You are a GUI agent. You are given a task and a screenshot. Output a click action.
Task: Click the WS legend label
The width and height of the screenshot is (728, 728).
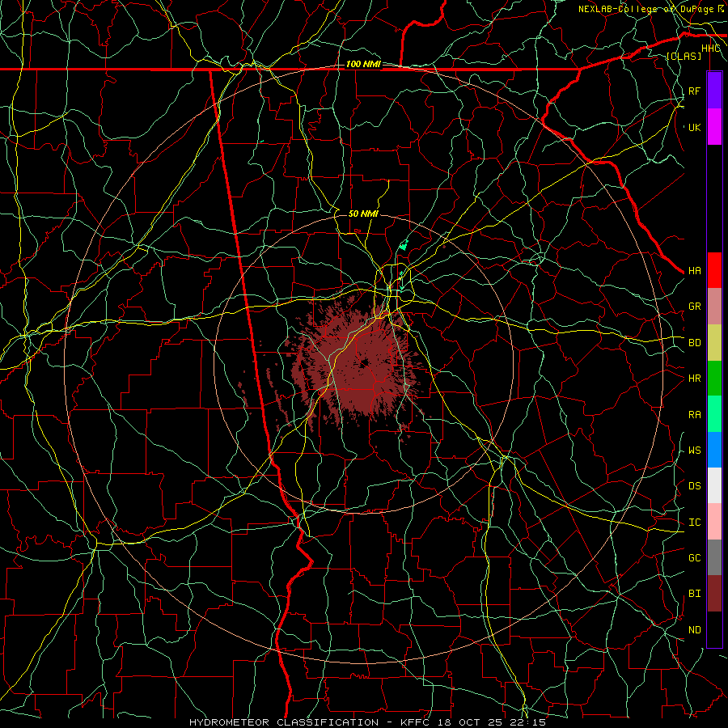click(694, 450)
